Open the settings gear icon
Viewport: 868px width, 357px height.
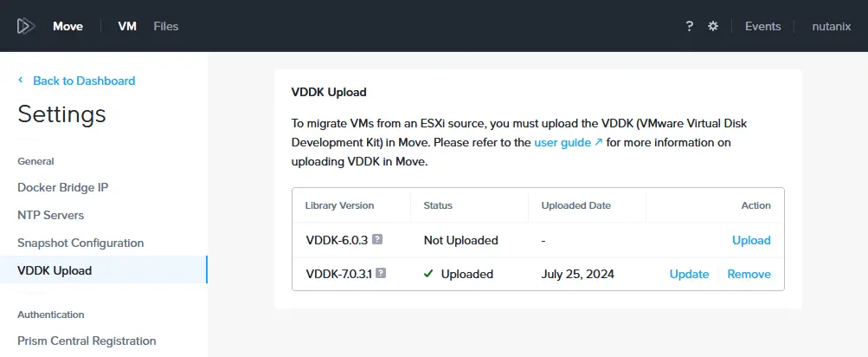713,26
